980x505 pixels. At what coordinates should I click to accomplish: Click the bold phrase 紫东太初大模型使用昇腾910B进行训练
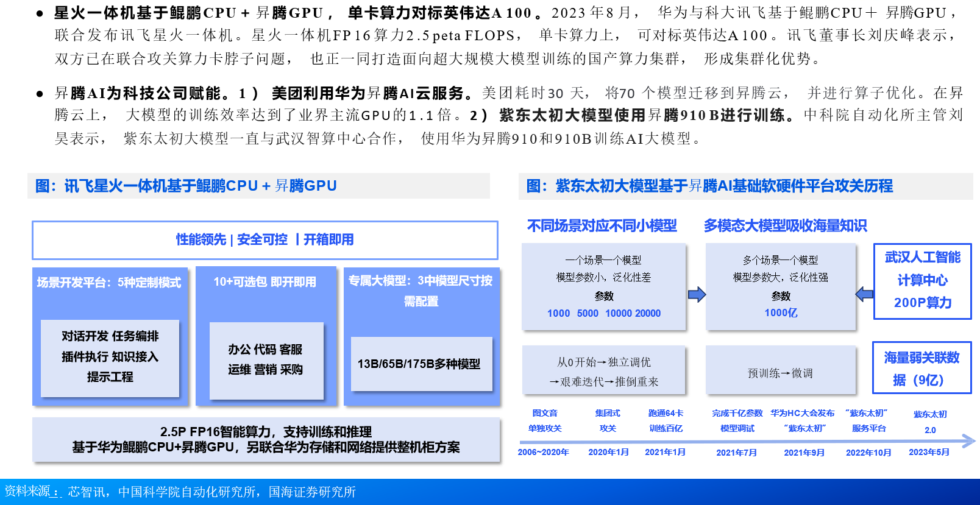tap(642, 115)
